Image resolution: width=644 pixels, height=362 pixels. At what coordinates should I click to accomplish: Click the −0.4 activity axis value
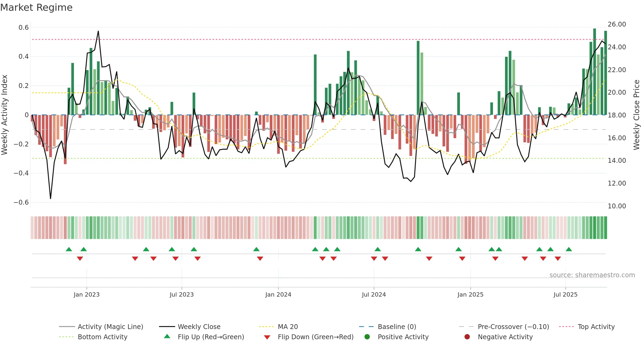[21, 173]
